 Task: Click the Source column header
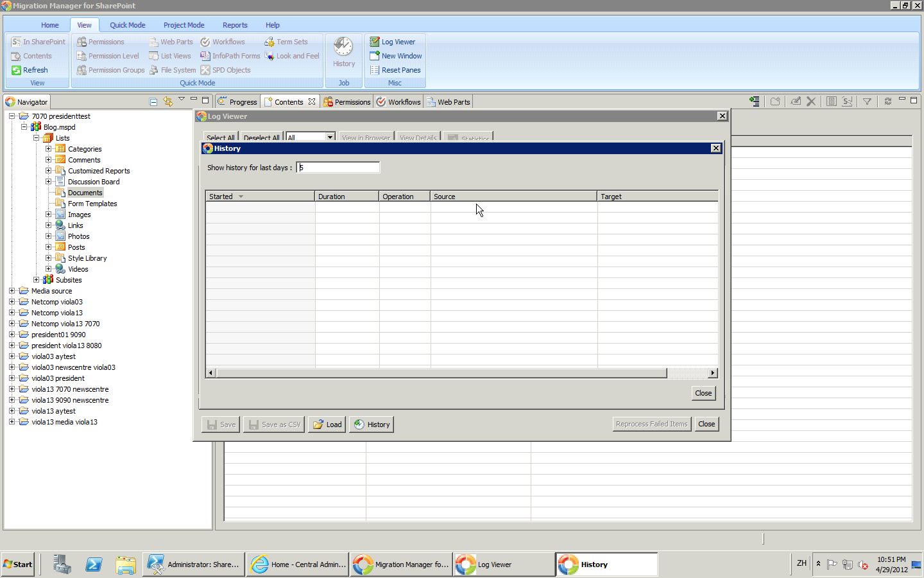pos(513,197)
